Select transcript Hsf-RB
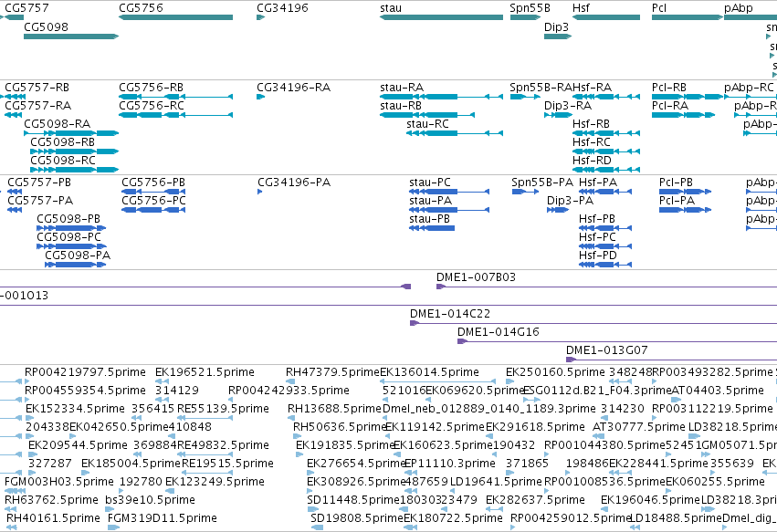Image resolution: width=777 pixels, height=532 pixels. tap(606, 133)
